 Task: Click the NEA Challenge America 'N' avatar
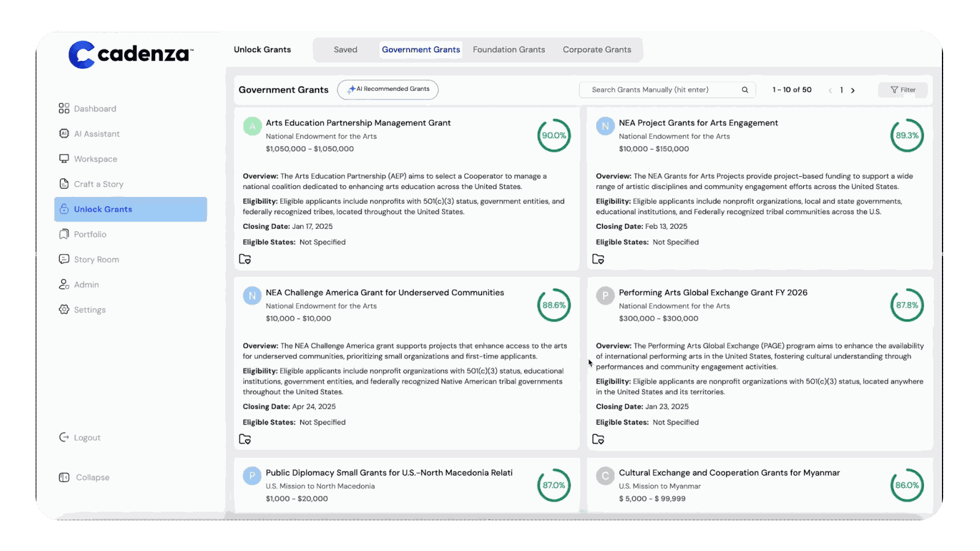(252, 296)
